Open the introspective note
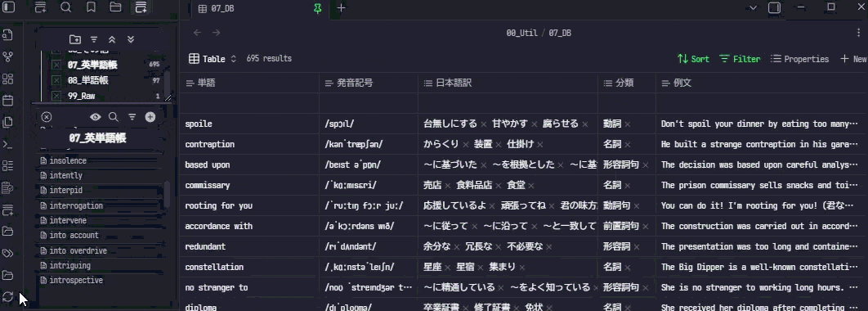Image resolution: width=868 pixels, height=311 pixels. [76, 281]
